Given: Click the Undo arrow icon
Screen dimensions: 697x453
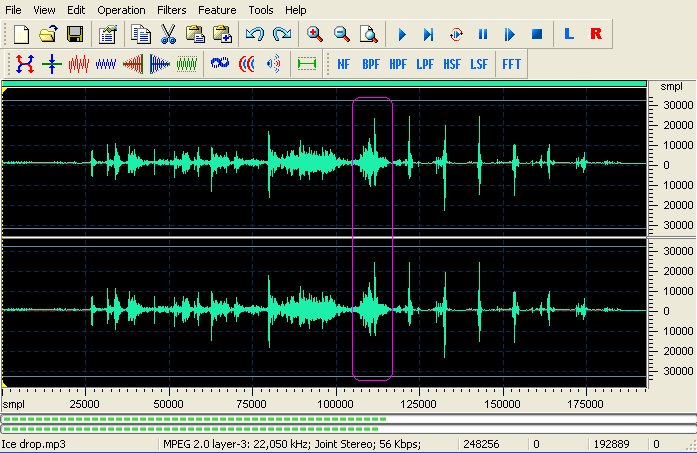Looking at the screenshot, I should point(254,34).
